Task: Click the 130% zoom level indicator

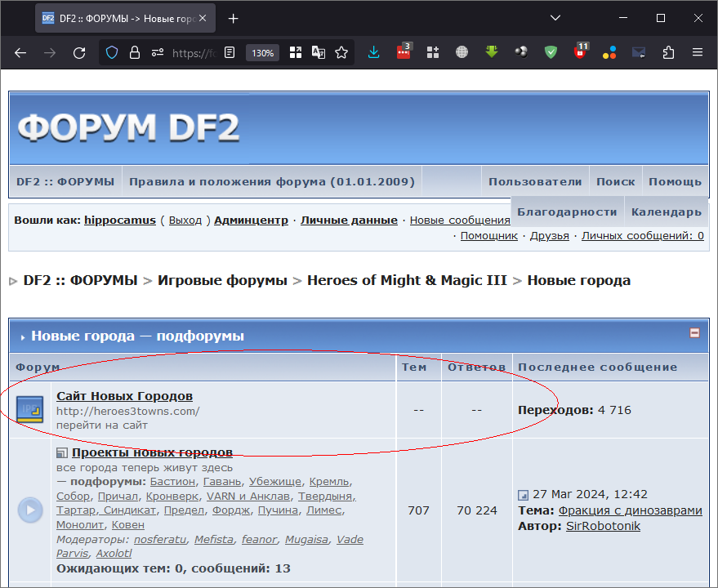Action: tap(262, 52)
